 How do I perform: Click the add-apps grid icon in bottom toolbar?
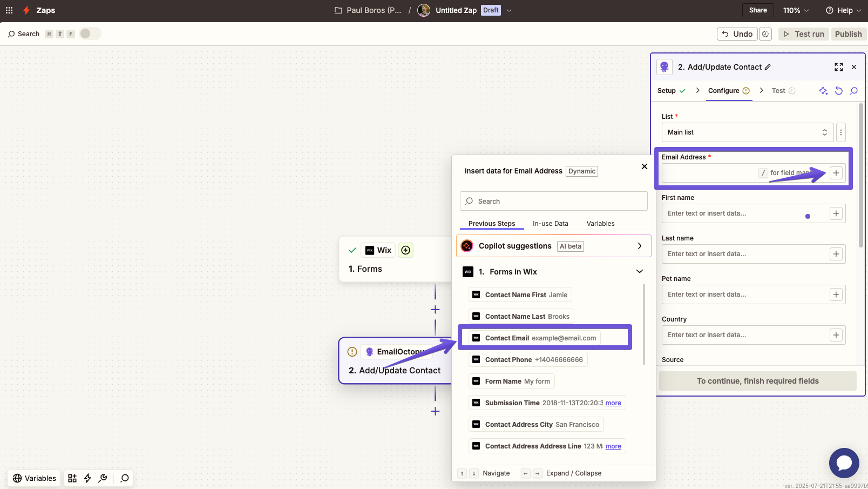pos(72,478)
